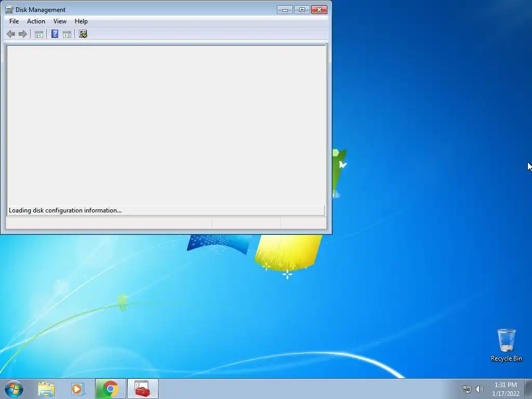Open the Help menu

point(81,21)
